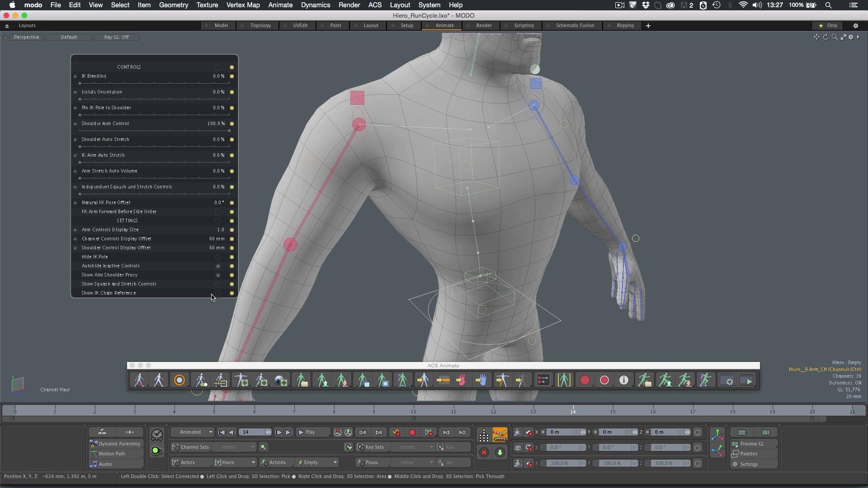Switch to the Model layout tab
The image size is (868, 488).
221,26
